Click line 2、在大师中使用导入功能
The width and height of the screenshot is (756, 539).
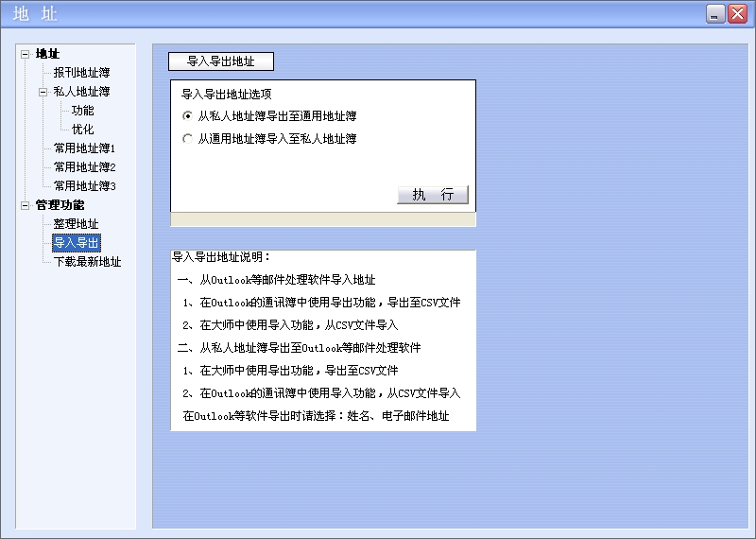(x=290, y=325)
